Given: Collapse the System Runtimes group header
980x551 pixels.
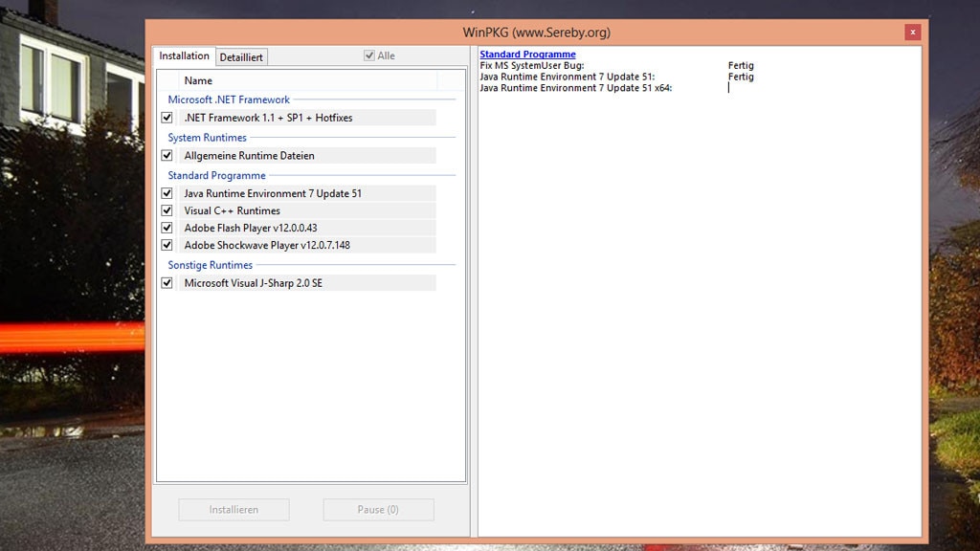Looking at the screenshot, I should pyautogui.click(x=207, y=138).
